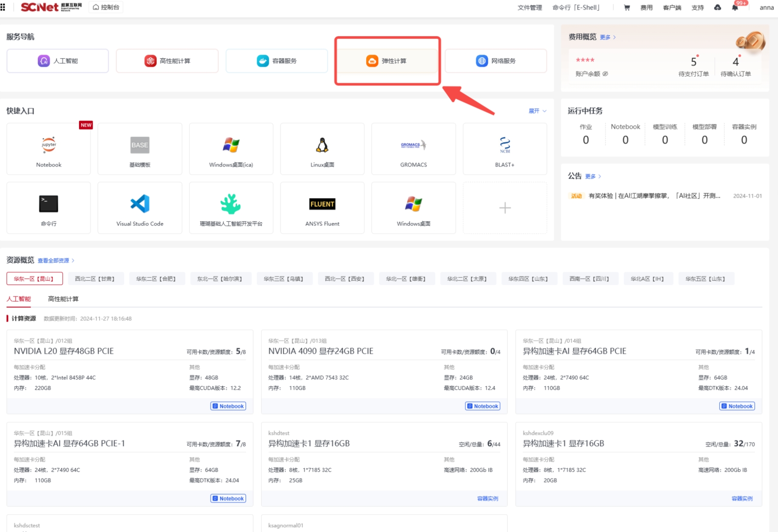Open the 命令行 terminal shortcut
Viewport: 778px width, 532px height.
pyautogui.click(x=48, y=208)
